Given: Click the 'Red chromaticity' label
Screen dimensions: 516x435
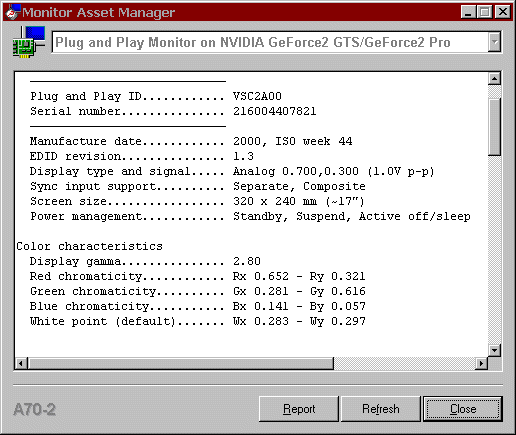Looking at the screenshot, I should (86, 277).
